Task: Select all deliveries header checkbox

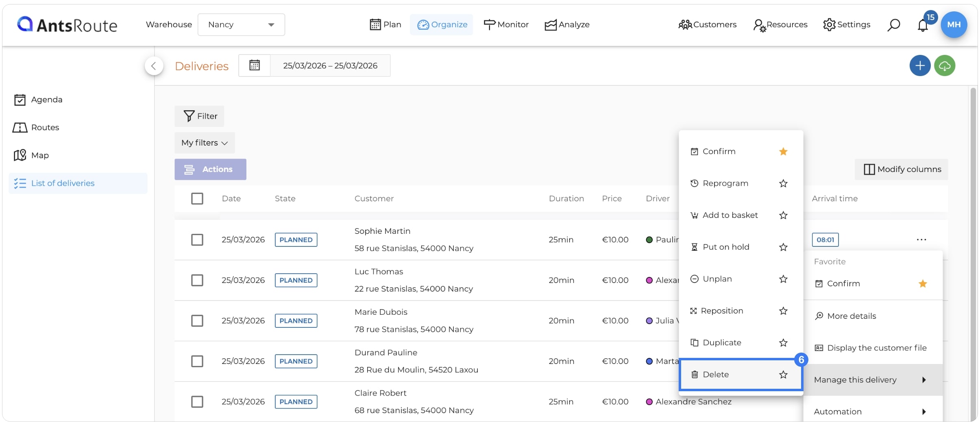Action: pos(197,198)
